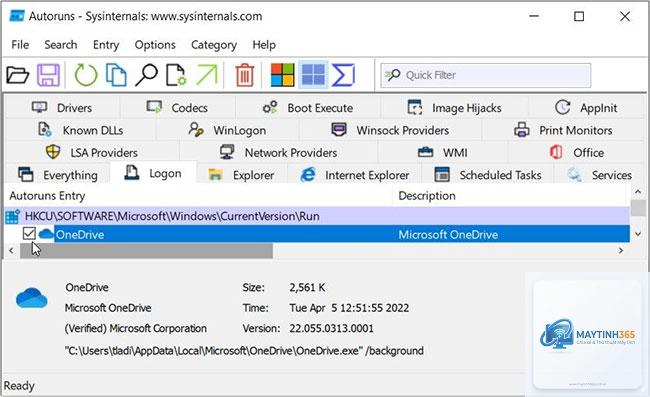Toggle hide Microsoft entries colored logo icon
The width and height of the screenshot is (650, 397).
[x=282, y=75]
